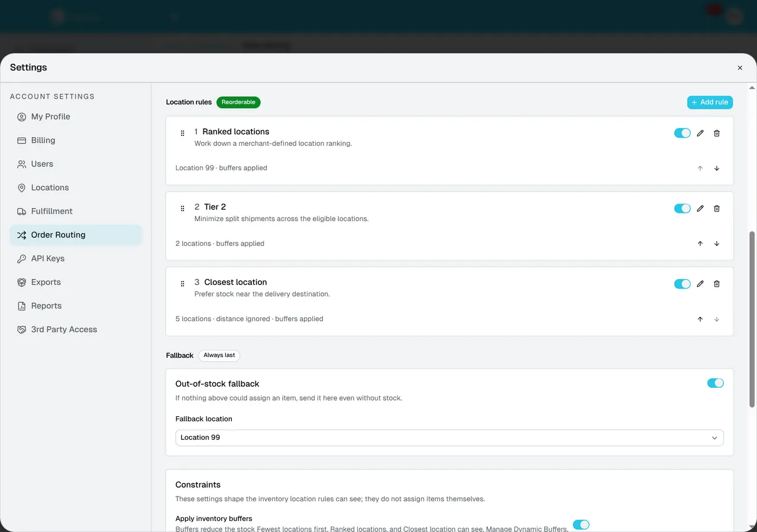The width and height of the screenshot is (757, 532).
Task: Edit the Ranked locations rule with pencil icon
Action: (700, 133)
